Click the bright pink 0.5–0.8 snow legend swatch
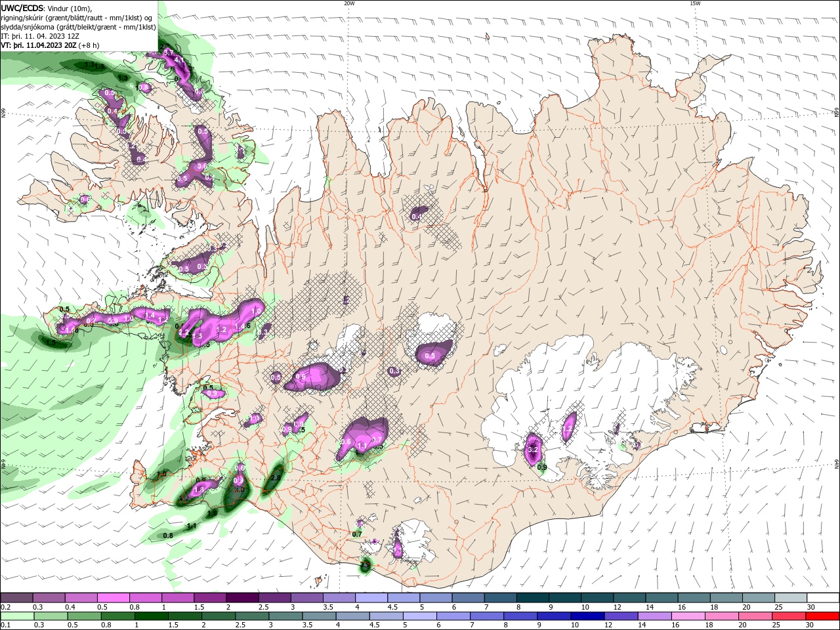Viewport: 840px width, 630px height. 113,597
